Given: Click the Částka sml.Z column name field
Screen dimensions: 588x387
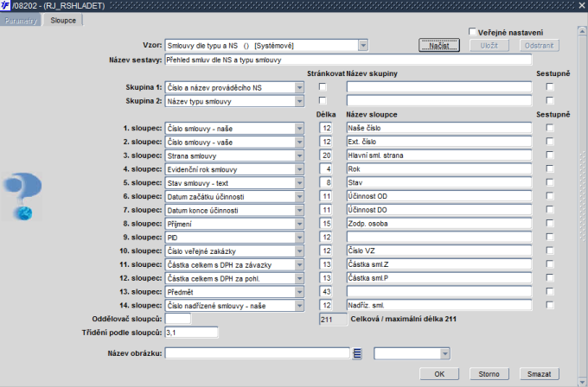Looking at the screenshot, I should (439, 264).
